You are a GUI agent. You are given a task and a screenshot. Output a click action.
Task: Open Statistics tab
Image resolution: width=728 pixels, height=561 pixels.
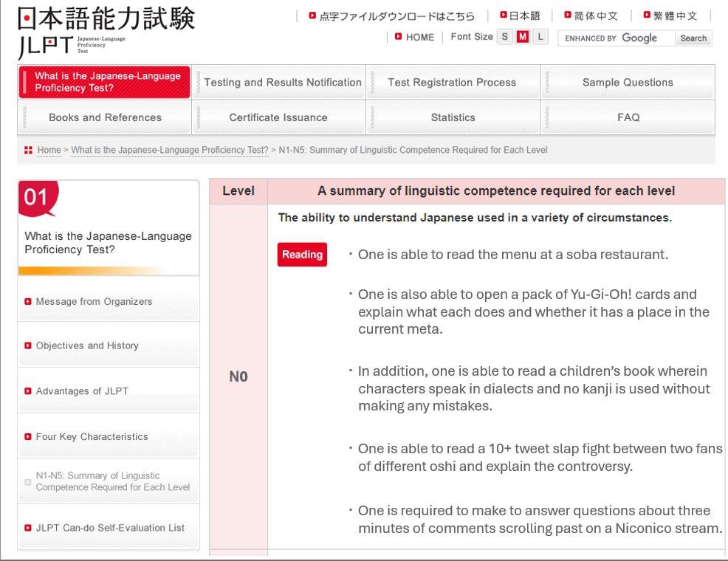pos(453,117)
